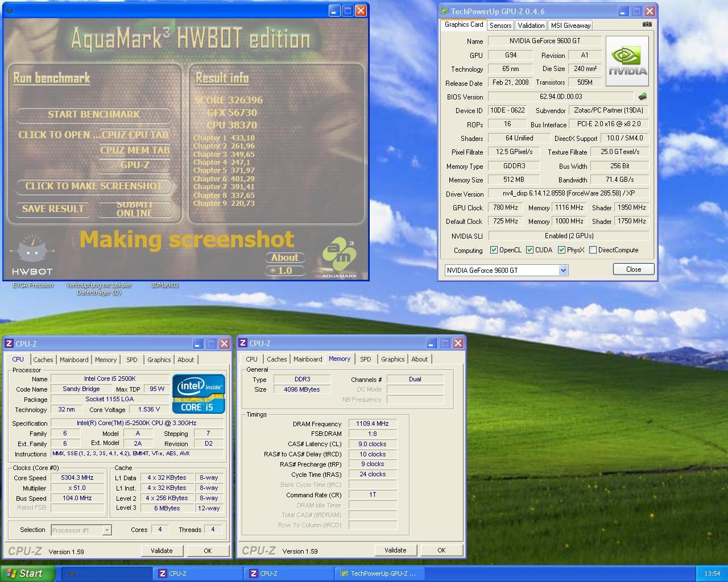This screenshot has width=728, height=582.
Task: Click the GPU-Z screenshot camera icon
Action: [647, 24]
